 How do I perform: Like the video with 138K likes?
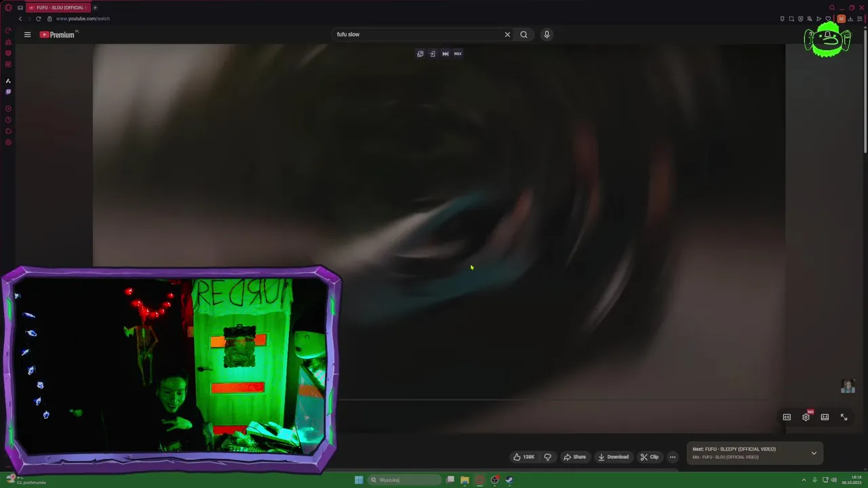(x=524, y=457)
